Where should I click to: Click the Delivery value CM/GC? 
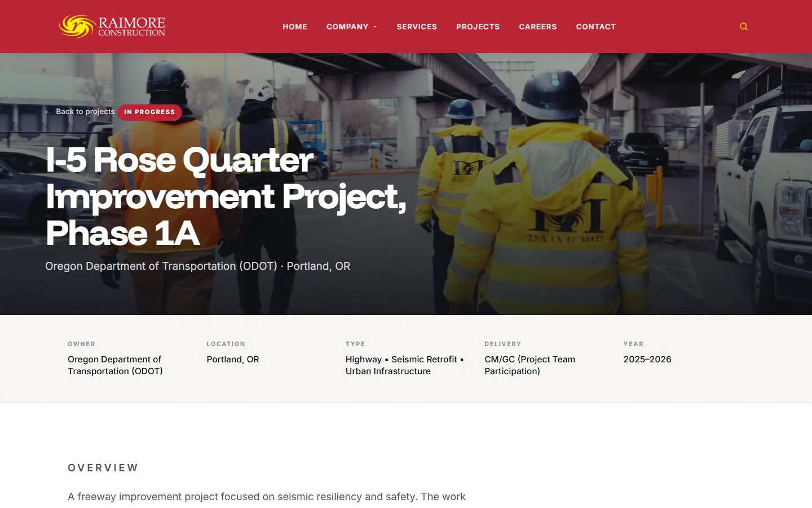[x=530, y=365]
